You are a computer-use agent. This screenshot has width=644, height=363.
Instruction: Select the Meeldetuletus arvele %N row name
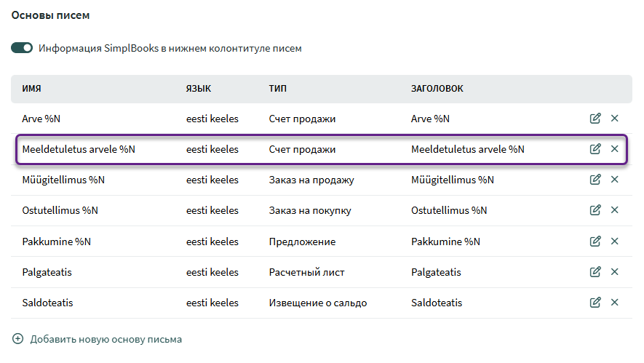[79, 149]
